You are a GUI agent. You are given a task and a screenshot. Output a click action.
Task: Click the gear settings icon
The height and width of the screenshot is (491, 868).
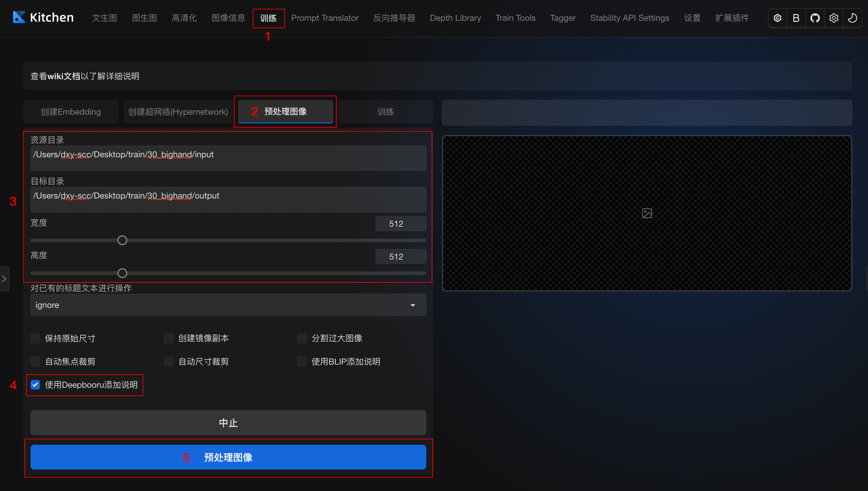pyautogui.click(x=833, y=18)
